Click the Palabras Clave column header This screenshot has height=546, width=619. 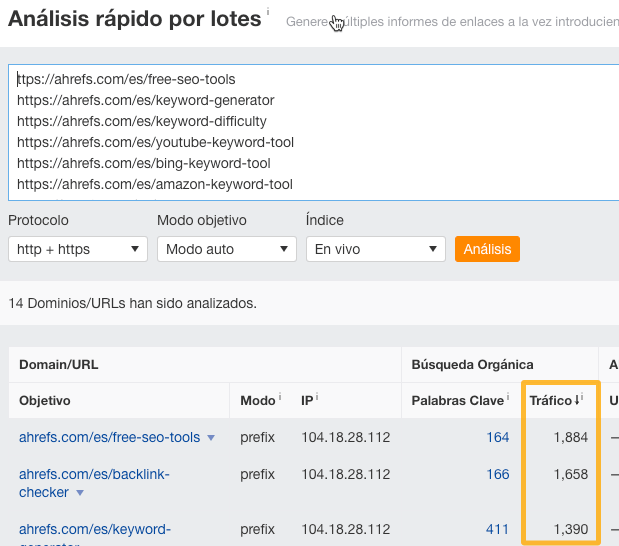(x=458, y=400)
